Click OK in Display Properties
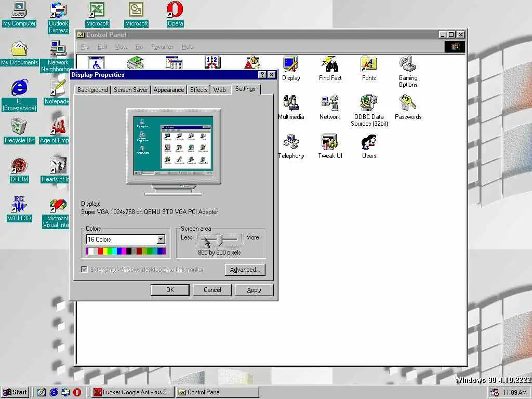The height and width of the screenshot is (399, 532). 170,290
